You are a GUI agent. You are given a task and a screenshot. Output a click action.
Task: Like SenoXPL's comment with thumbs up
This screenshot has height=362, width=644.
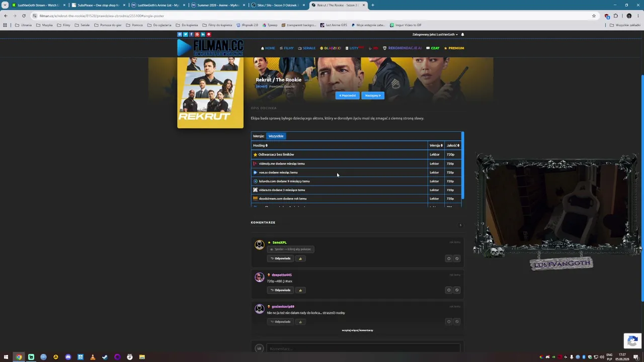click(300, 258)
